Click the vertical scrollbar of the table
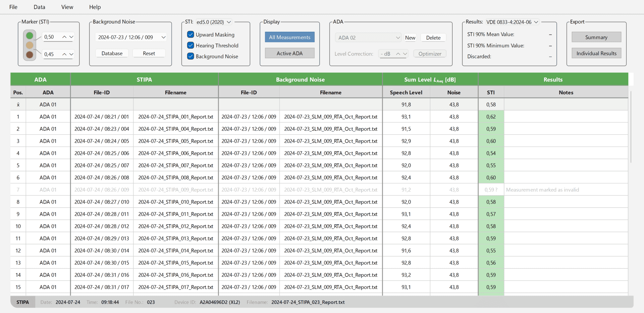644x313 pixels. (x=631, y=127)
